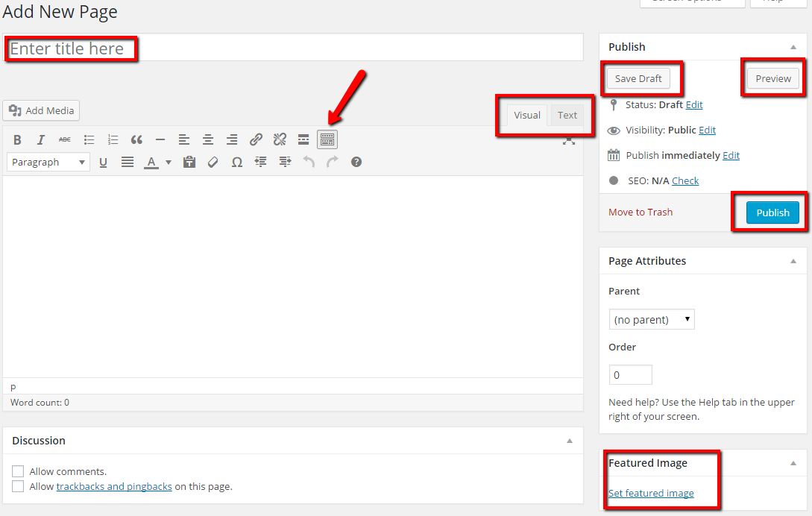This screenshot has width=812, height=516.
Task: Redo the last edit
Action: 333,162
